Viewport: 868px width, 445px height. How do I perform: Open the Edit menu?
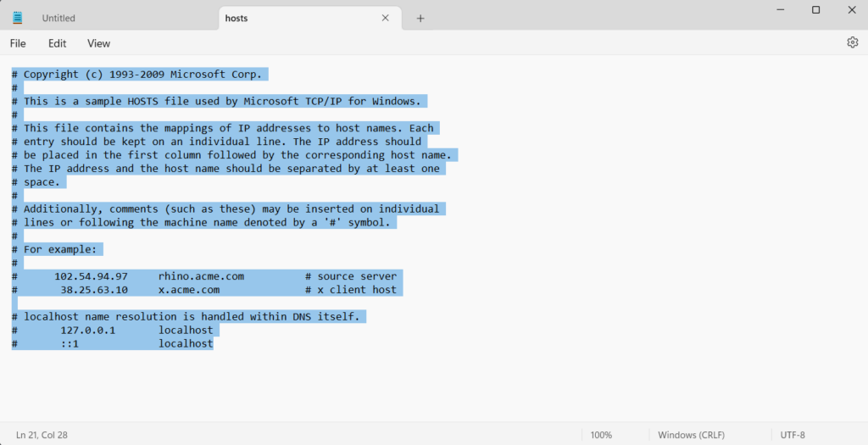pos(57,43)
